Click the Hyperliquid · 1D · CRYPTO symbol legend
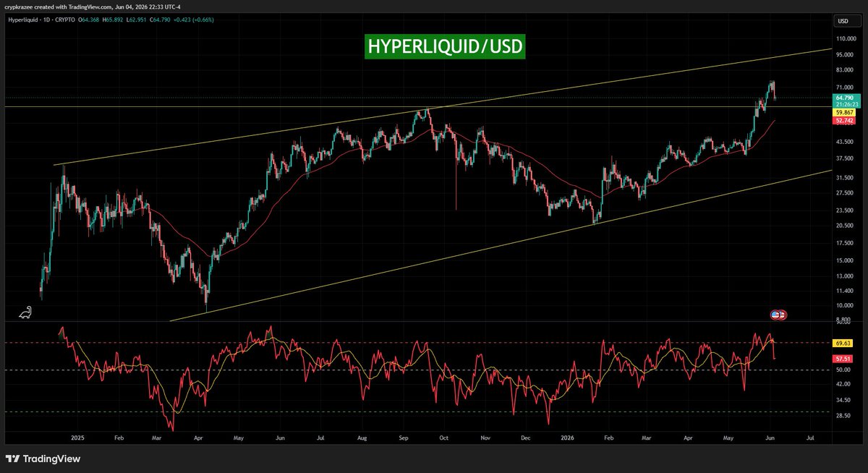 point(42,20)
